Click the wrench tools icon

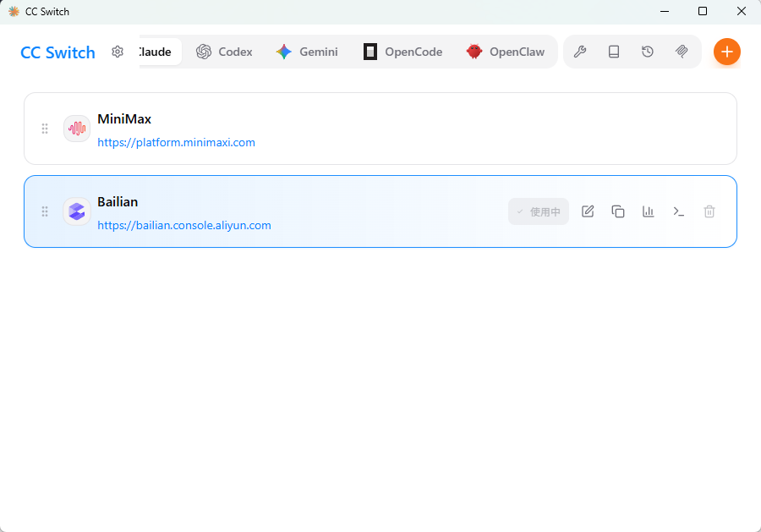point(580,52)
